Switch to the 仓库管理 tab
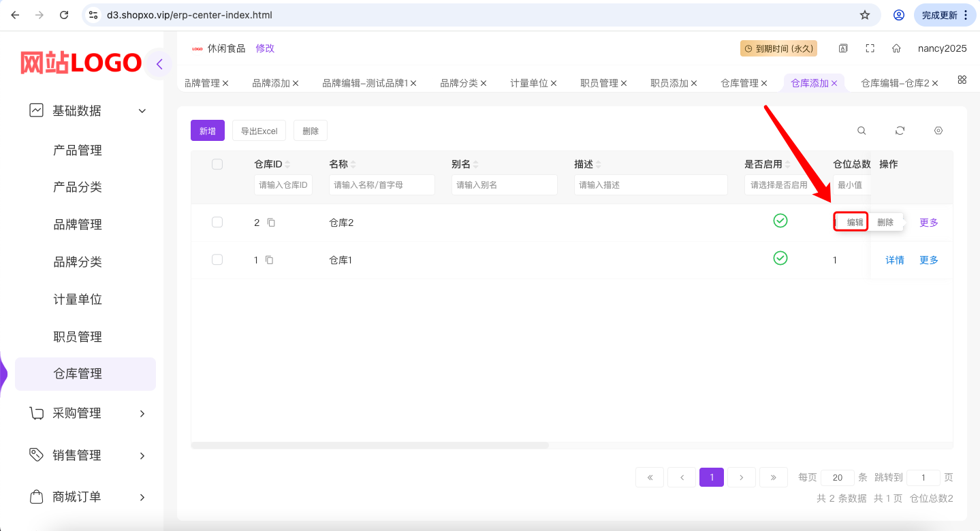This screenshot has width=980, height=531. coord(740,83)
